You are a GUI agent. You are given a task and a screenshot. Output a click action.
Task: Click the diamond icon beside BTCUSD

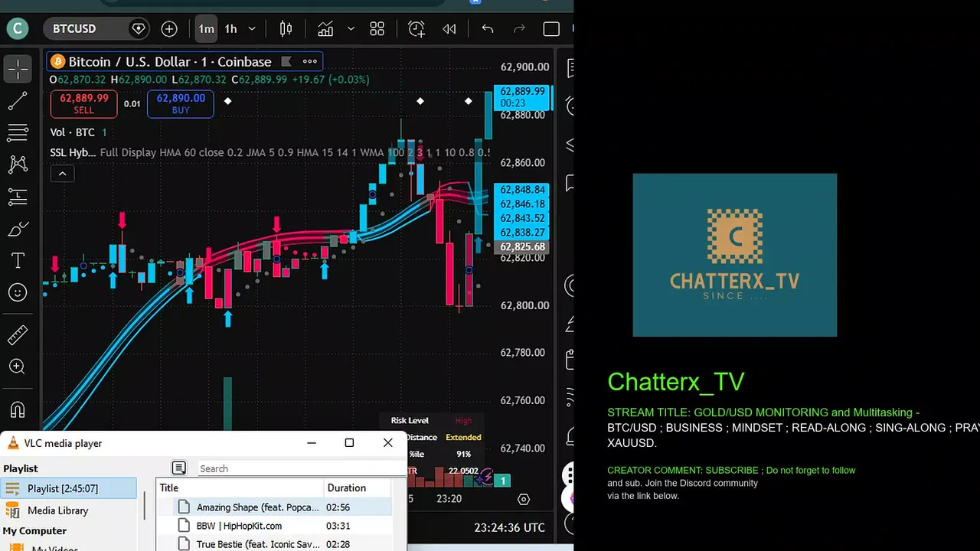click(139, 29)
